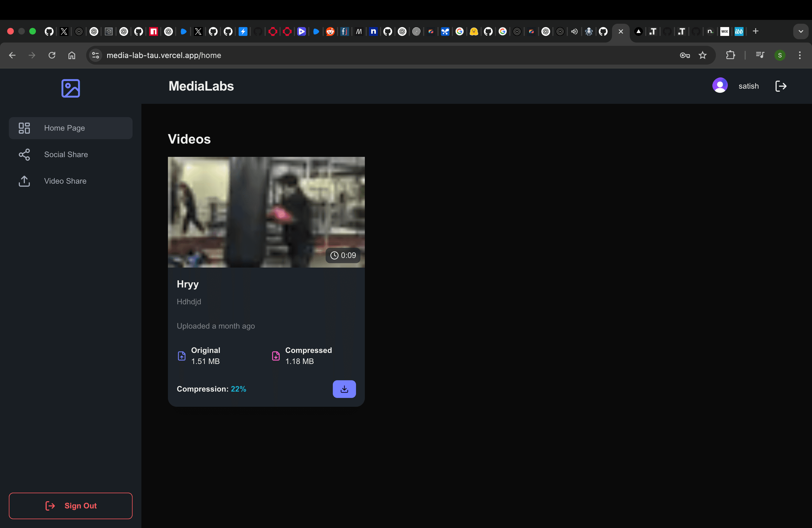This screenshot has height=528, width=812.
Task: Click the logout icon beside satish
Action: pyautogui.click(x=781, y=86)
